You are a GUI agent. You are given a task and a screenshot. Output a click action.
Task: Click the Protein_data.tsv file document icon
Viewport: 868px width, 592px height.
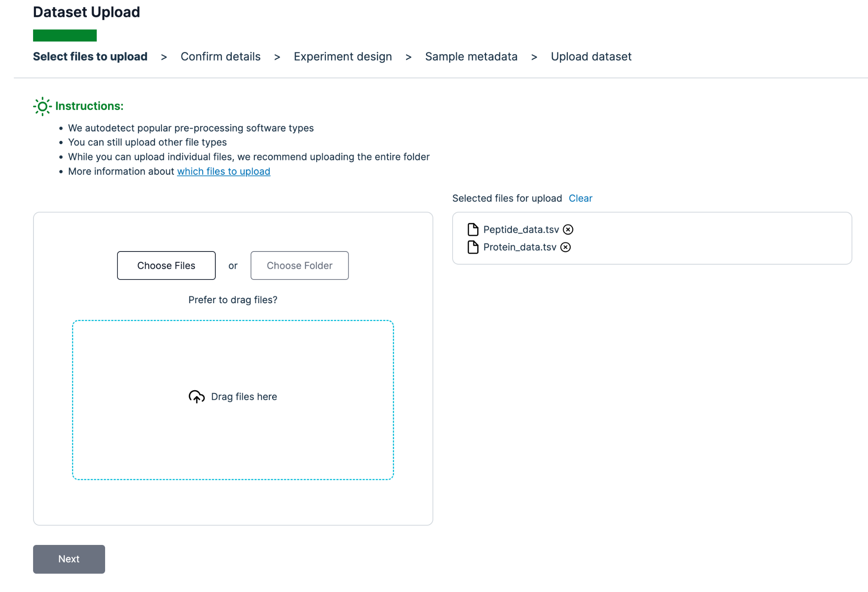pyautogui.click(x=473, y=247)
